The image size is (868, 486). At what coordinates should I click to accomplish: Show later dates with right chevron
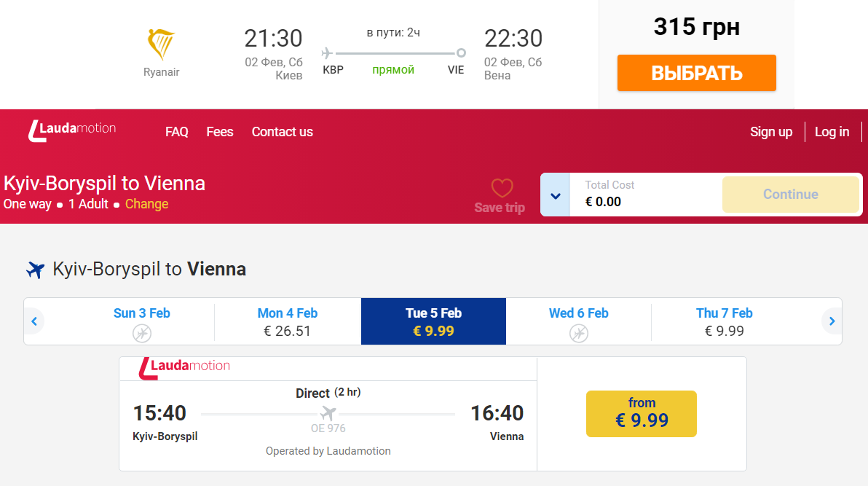click(x=832, y=321)
